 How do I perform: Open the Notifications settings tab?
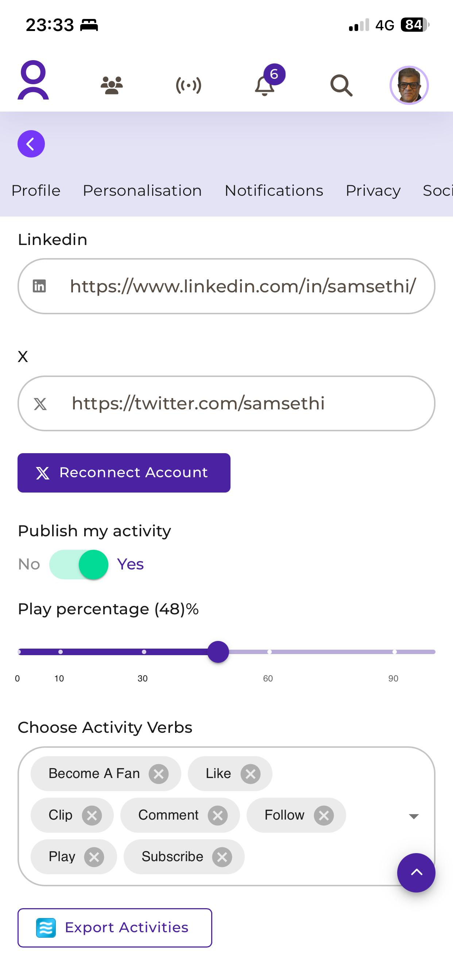click(274, 191)
